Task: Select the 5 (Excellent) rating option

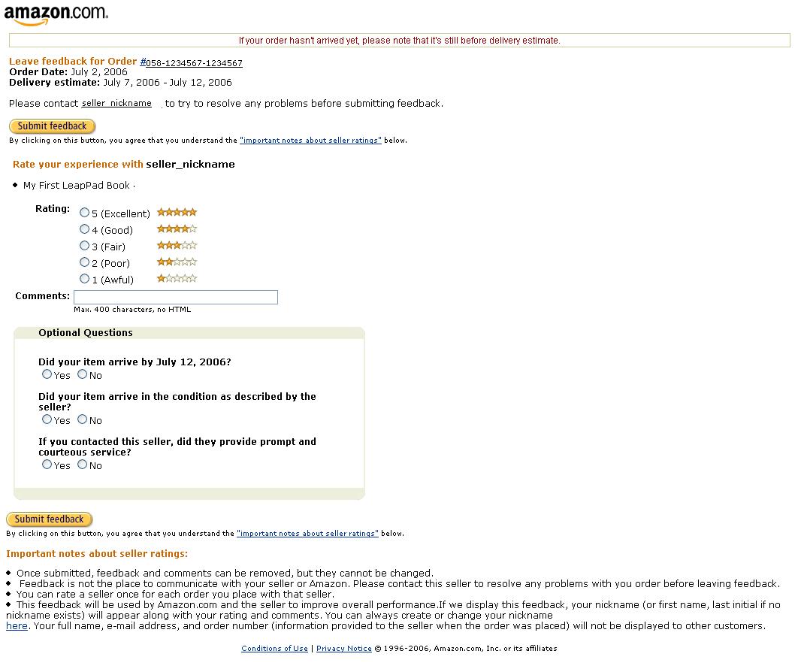Action: 84,213
